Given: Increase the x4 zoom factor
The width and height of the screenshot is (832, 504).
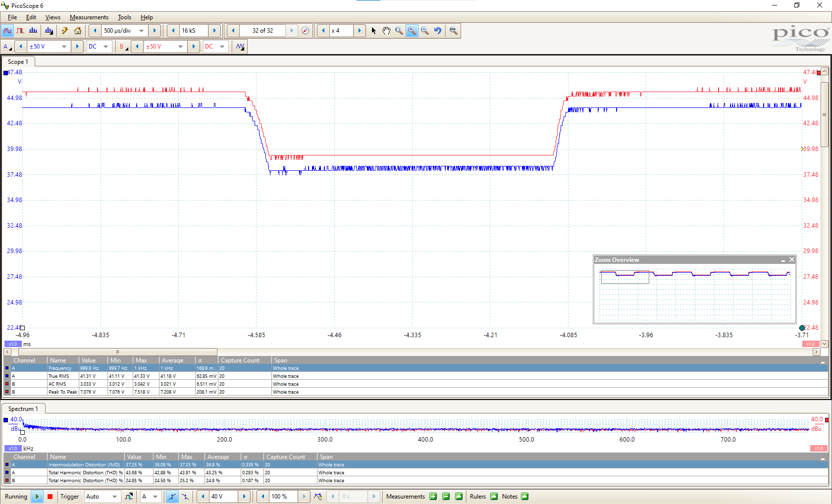Looking at the screenshot, I should (360, 31).
